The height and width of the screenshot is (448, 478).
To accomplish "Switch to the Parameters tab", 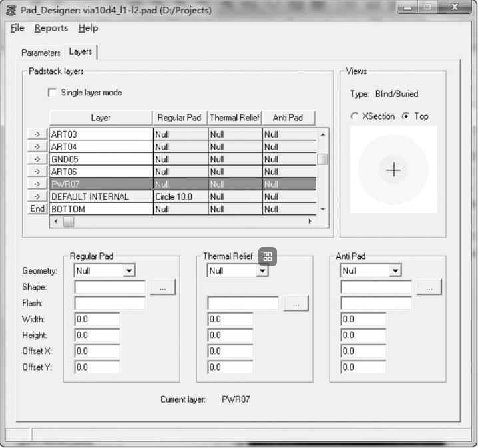I will pyautogui.click(x=41, y=53).
